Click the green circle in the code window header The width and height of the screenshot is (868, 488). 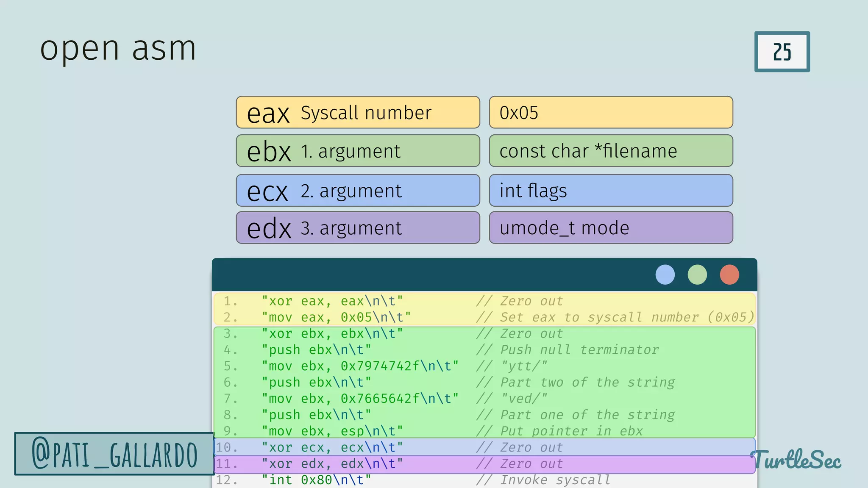[x=697, y=274]
